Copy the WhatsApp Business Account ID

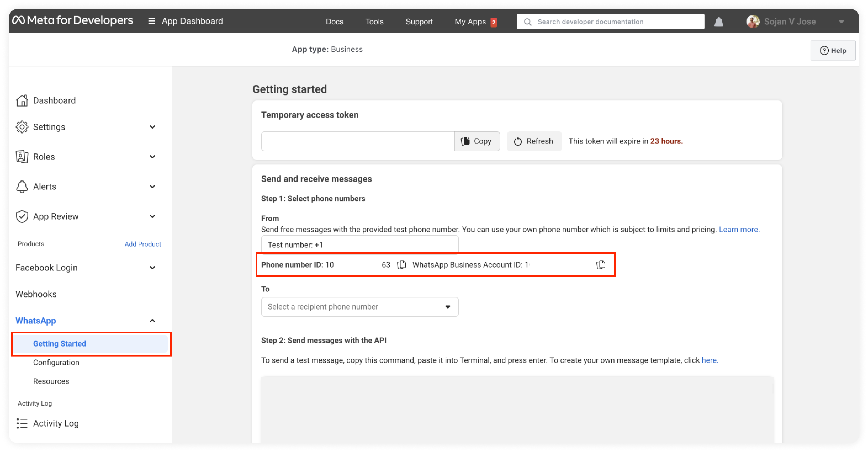click(601, 264)
